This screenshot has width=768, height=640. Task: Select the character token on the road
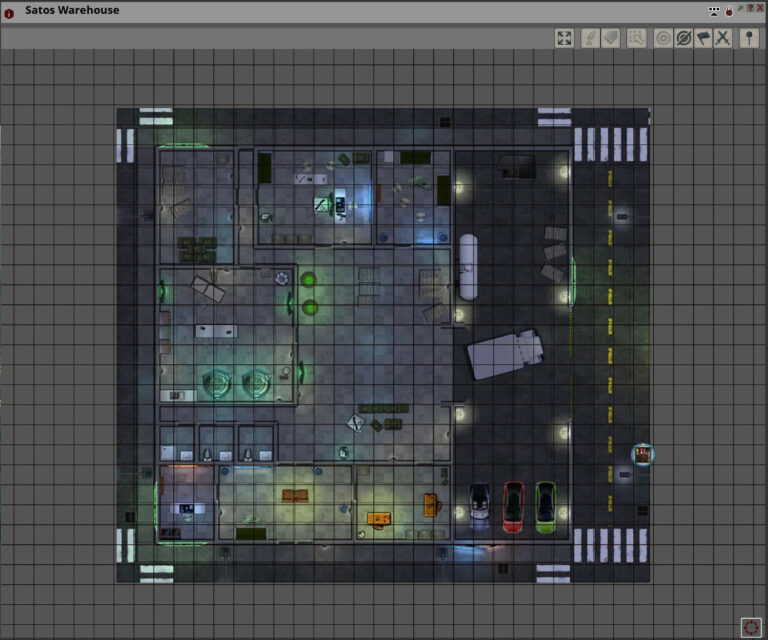pyautogui.click(x=643, y=454)
